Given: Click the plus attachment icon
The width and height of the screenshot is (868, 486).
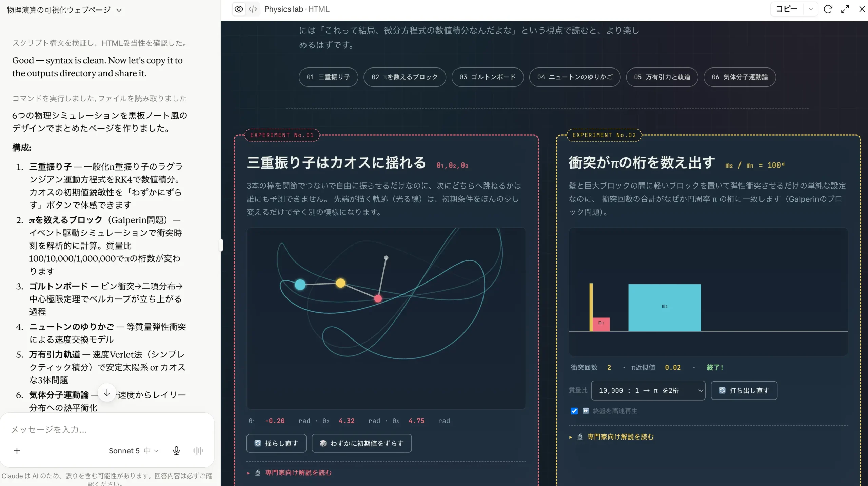Looking at the screenshot, I should [17, 450].
